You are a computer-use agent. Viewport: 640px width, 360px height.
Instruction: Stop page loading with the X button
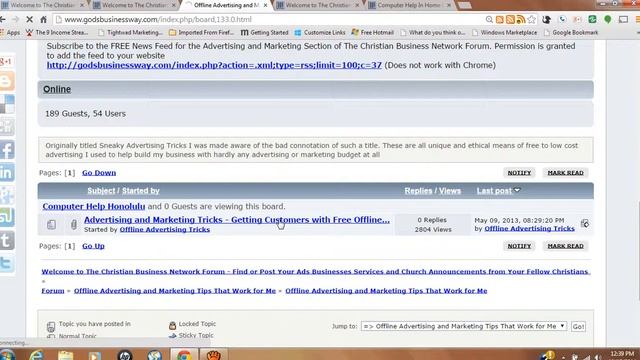tap(29, 19)
